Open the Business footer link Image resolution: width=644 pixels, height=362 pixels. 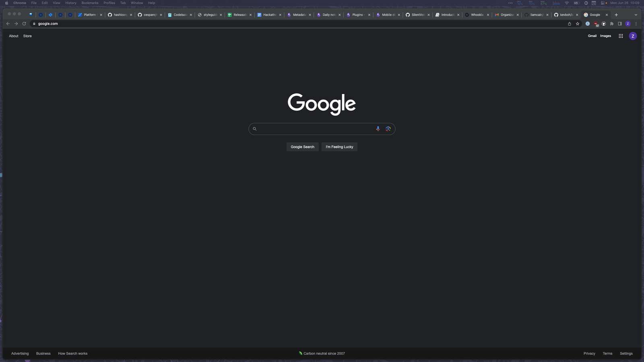[x=43, y=354]
